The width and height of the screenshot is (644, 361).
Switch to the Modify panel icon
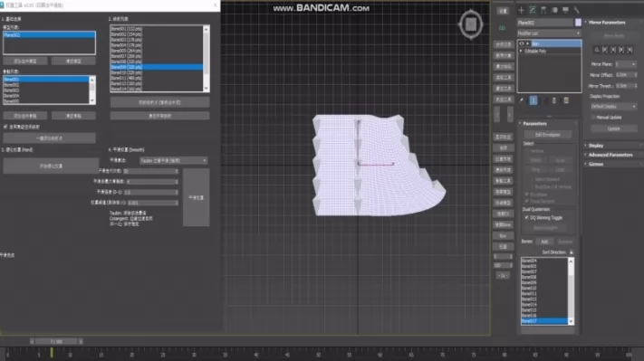tap(533, 10)
